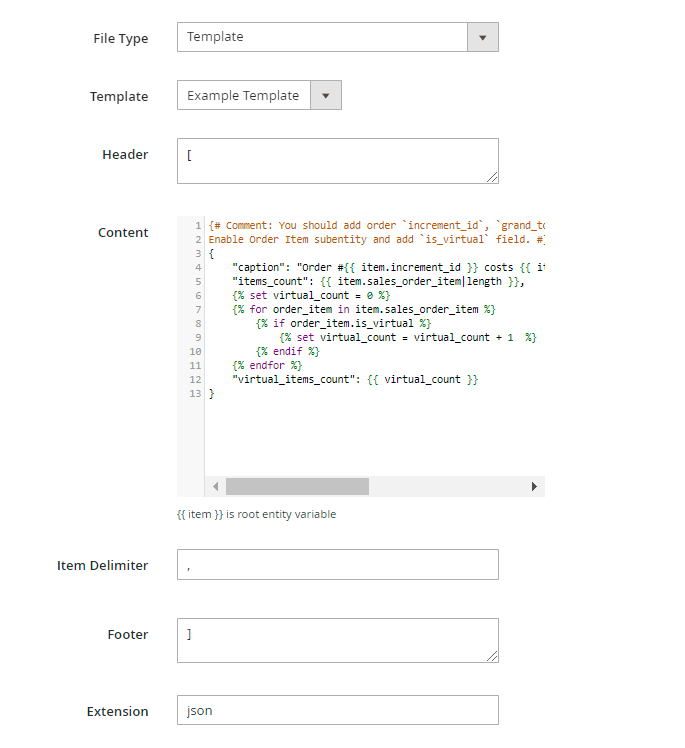Focus the Header text area
Screen dimensions: 685x748
tap(336, 160)
